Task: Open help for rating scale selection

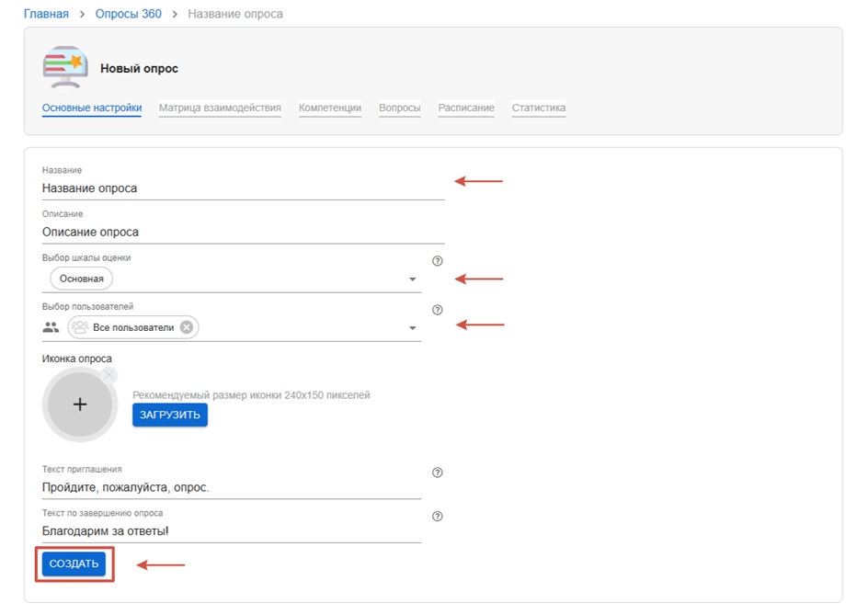Action: point(437,261)
